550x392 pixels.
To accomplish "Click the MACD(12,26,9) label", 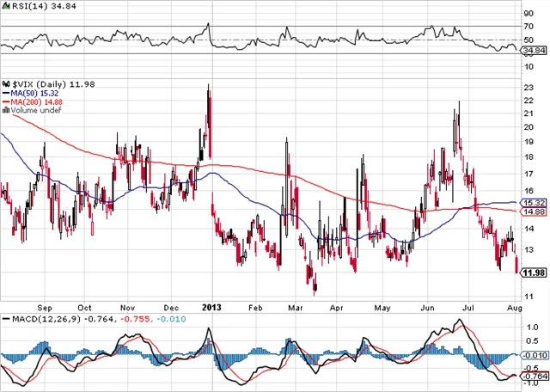I will point(47,319).
